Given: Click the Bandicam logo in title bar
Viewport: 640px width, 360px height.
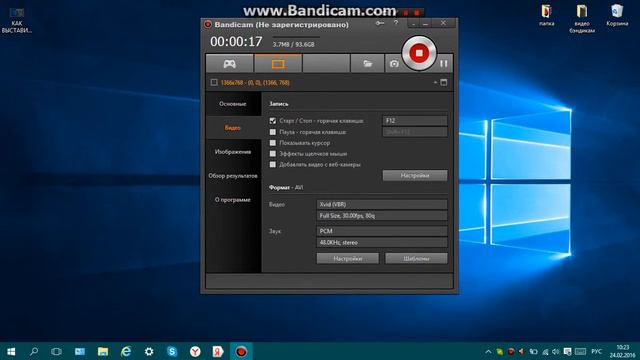Looking at the screenshot, I should [208, 24].
